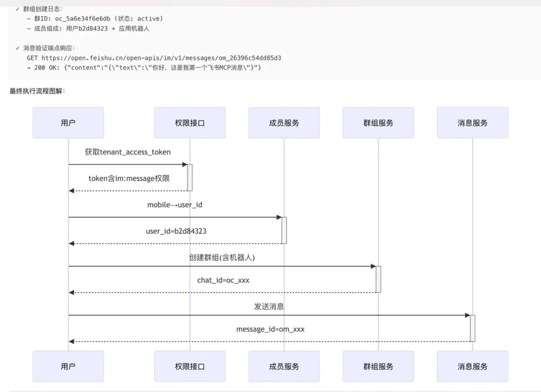
Task: Click the 最终执行流程图解 heading
Action: 37,91
